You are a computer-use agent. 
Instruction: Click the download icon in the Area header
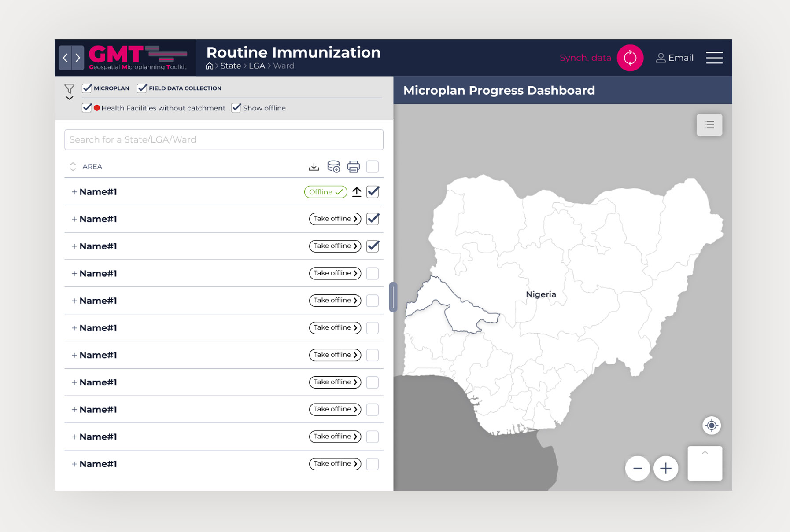tap(314, 167)
